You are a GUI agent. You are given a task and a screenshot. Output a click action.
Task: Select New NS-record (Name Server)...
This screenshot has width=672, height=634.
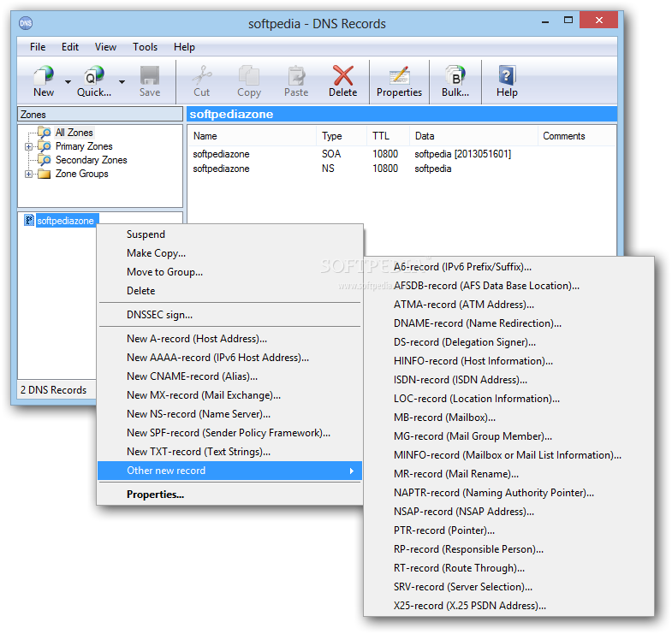[x=229, y=414]
